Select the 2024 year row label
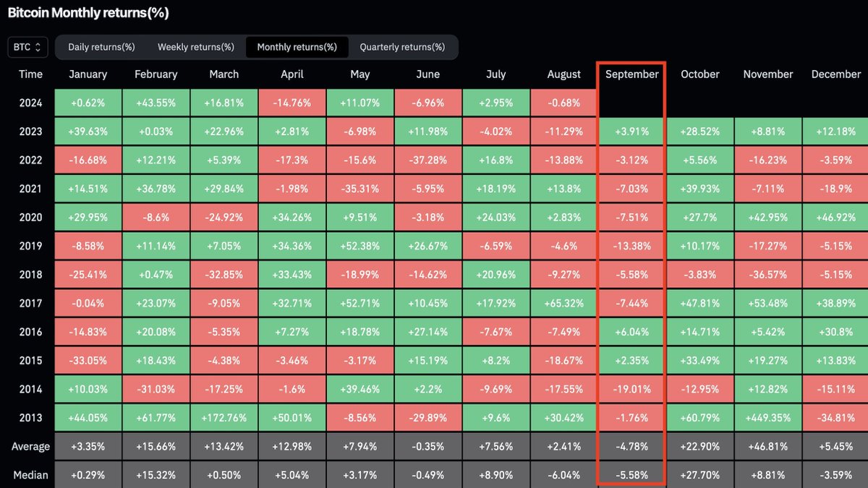This screenshot has width=868, height=488. click(30, 103)
